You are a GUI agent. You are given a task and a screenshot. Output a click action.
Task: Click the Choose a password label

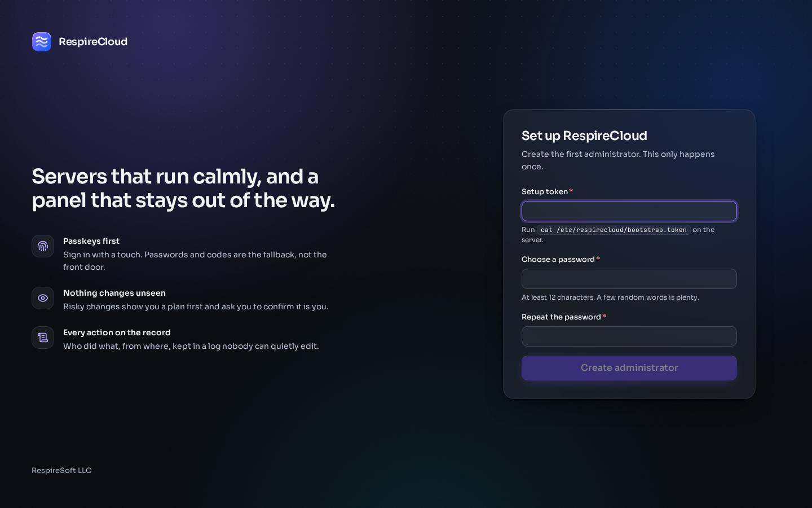tap(558, 259)
